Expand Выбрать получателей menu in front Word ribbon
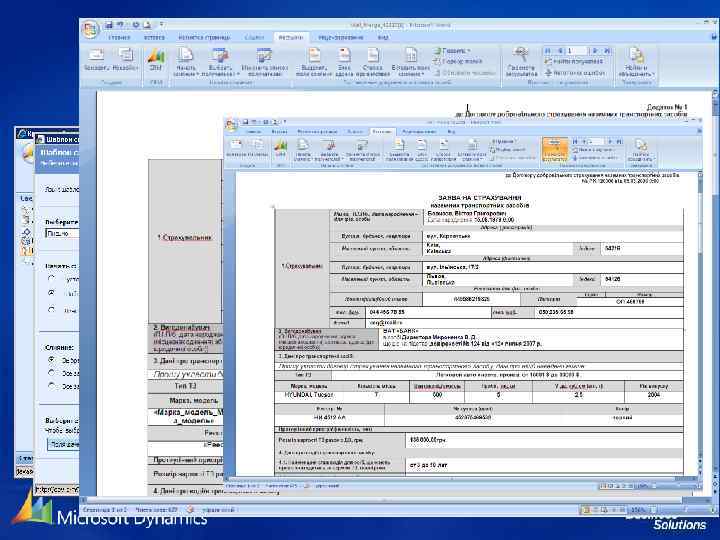Image resolution: width=720 pixels, height=540 pixels. (x=329, y=150)
